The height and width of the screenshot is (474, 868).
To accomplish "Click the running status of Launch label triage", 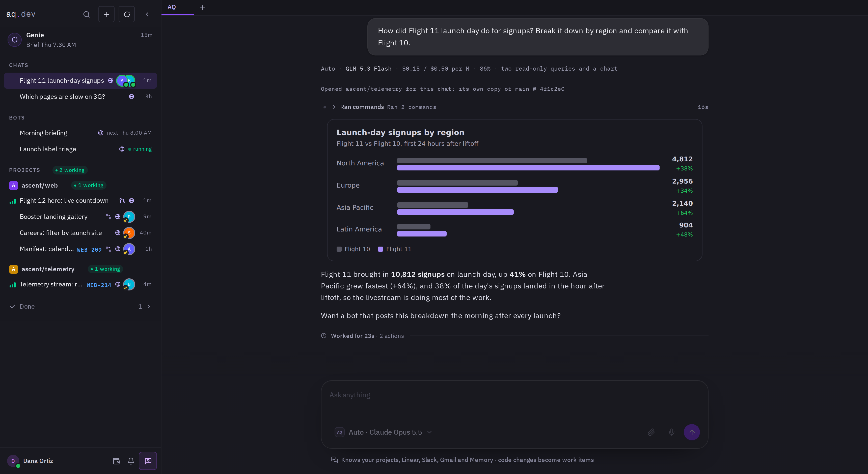I will coord(140,149).
